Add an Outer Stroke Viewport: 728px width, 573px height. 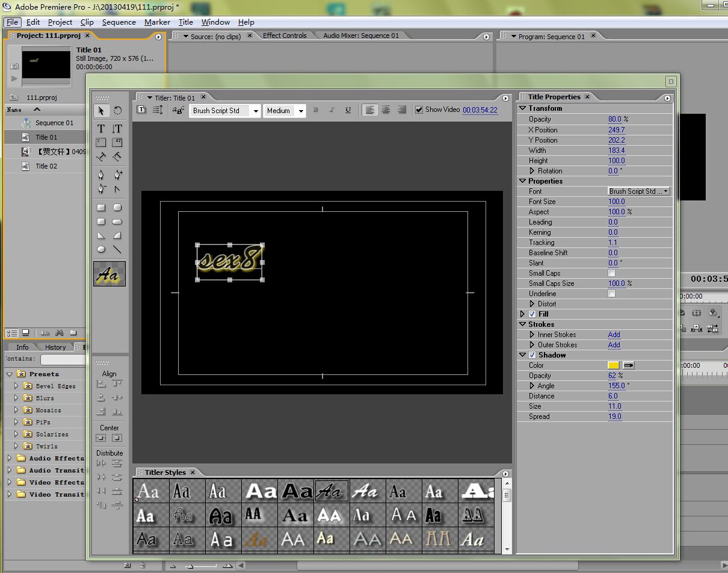pyautogui.click(x=614, y=345)
